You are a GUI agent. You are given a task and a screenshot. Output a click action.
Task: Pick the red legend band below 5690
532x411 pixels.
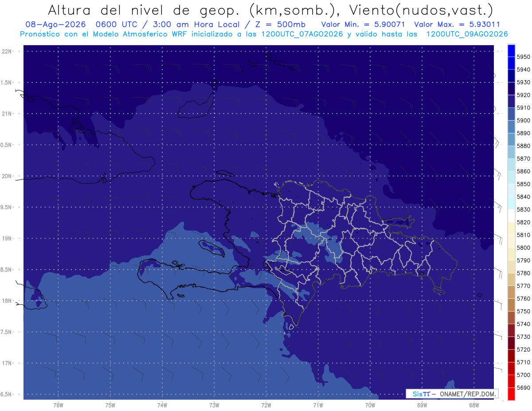[511, 394]
